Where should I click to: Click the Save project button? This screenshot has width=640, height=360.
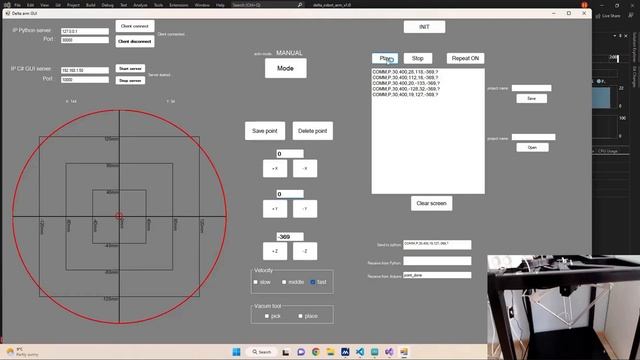click(x=531, y=98)
